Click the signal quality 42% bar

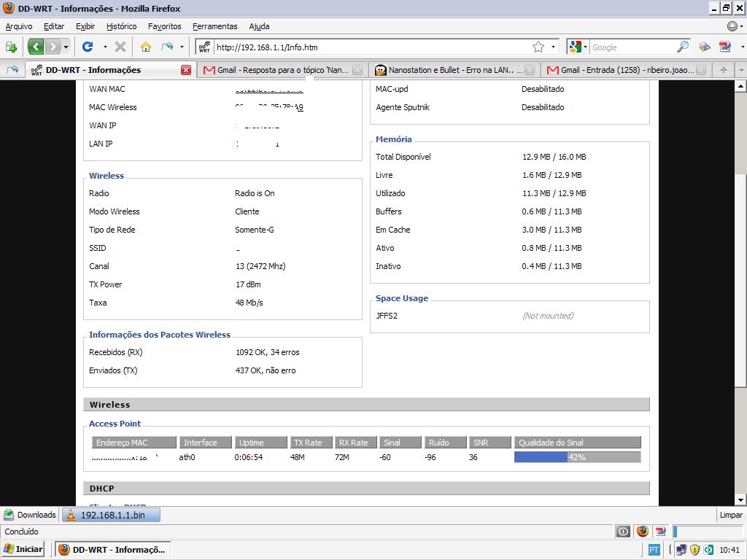(x=577, y=457)
